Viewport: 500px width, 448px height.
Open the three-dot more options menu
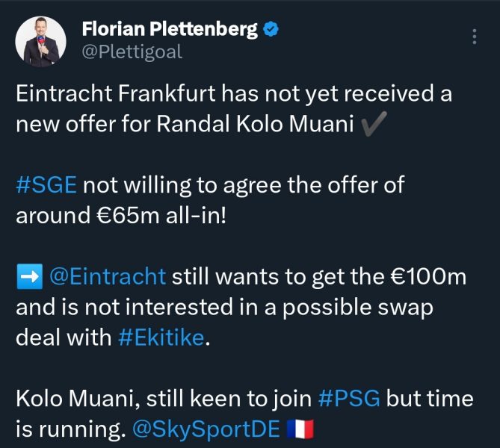coord(474,37)
